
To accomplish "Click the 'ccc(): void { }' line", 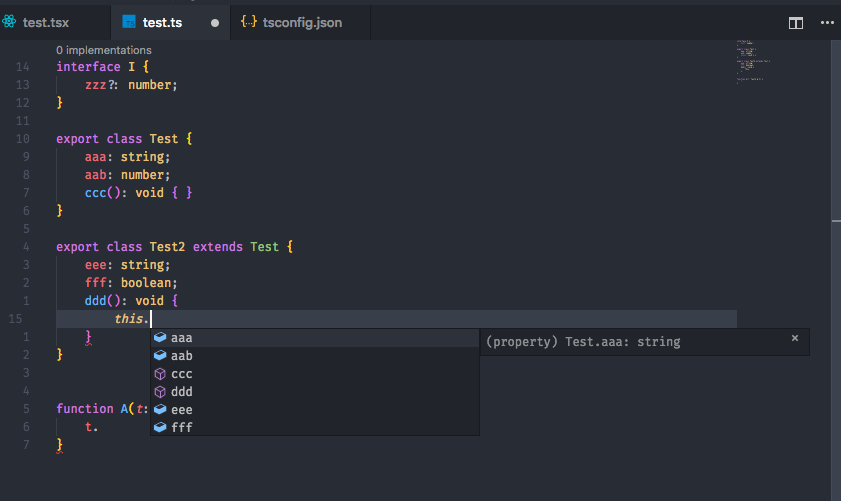I will 138,193.
